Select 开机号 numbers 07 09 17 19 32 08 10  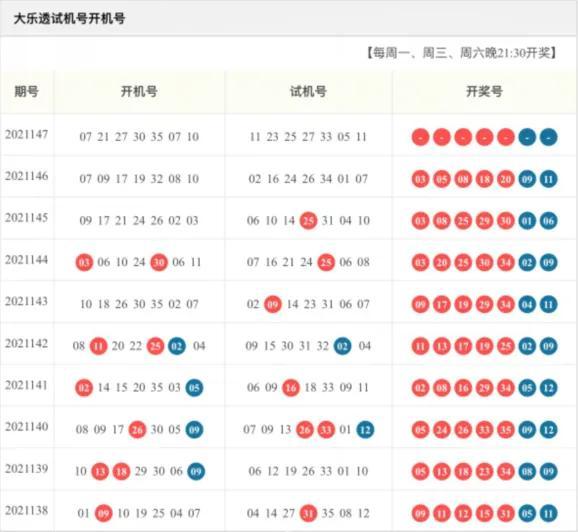(139, 179)
